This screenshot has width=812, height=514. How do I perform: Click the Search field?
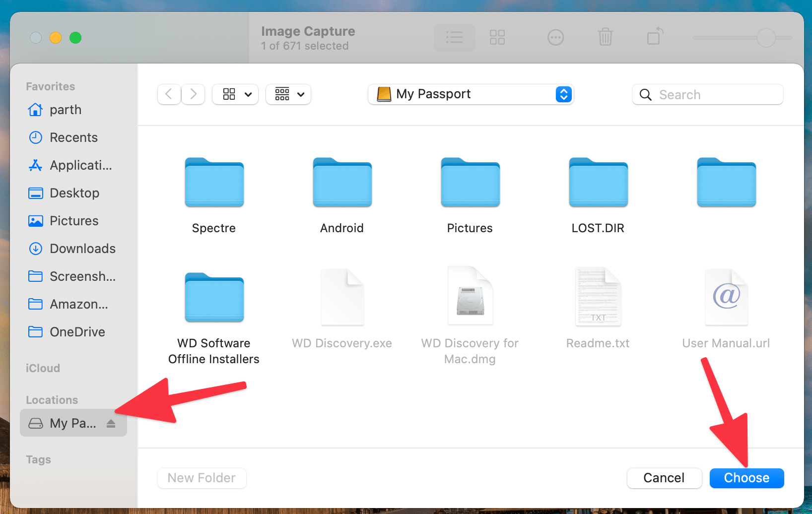point(707,94)
